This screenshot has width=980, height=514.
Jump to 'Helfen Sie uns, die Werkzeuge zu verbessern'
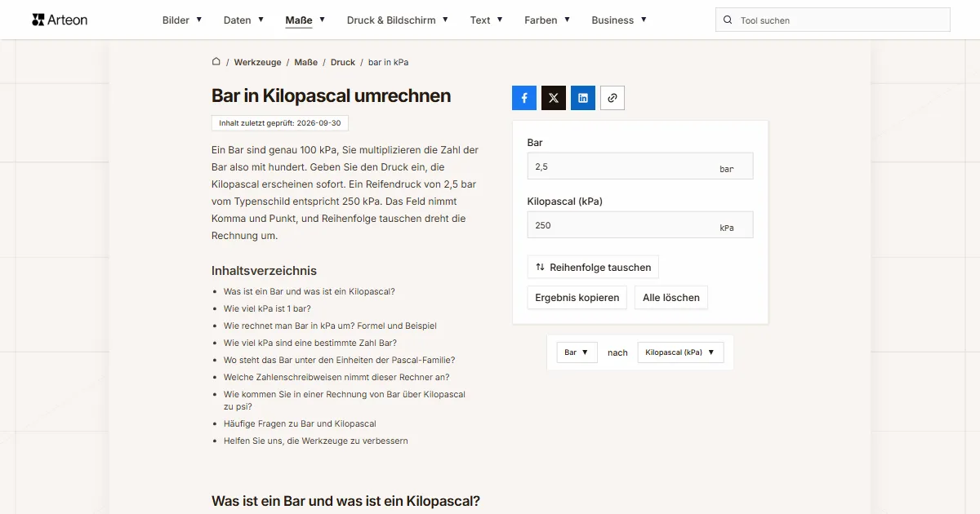click(x=316, y=441)
